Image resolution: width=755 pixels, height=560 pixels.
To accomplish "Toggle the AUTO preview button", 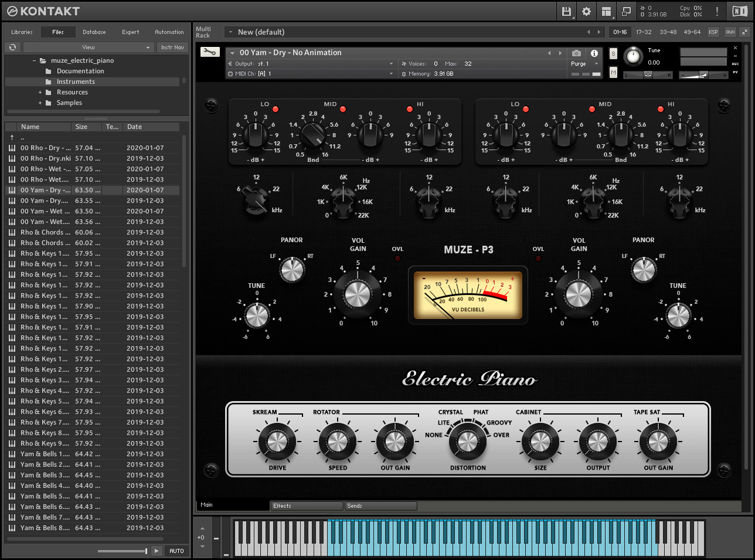I will (x=176, y=551).
